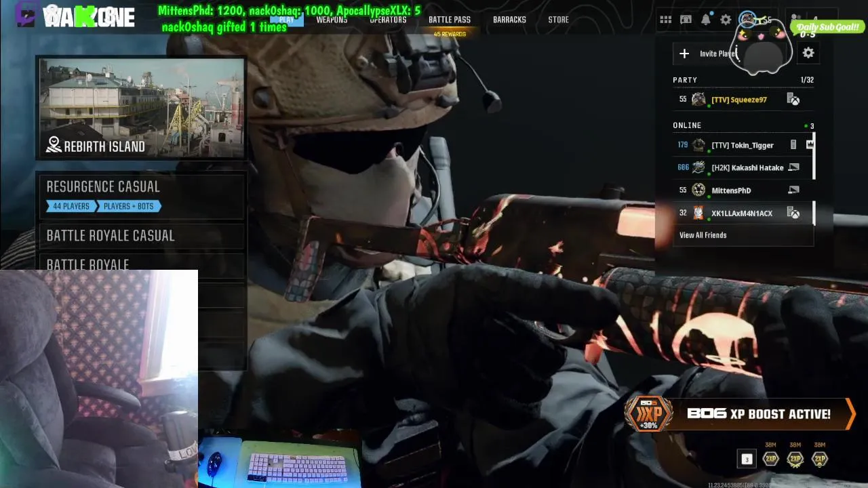This screenshot has height=488, width=868.
Task: Open the Operators tab
Action: [x=388, y=20]
